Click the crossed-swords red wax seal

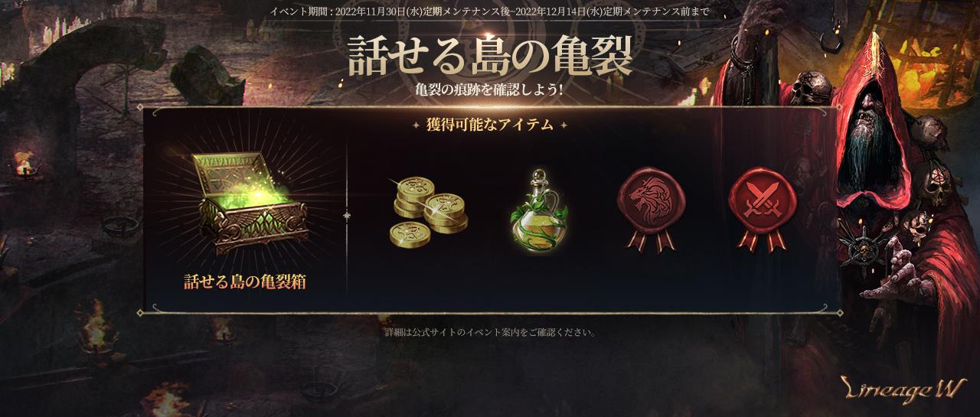coord(762,209)
